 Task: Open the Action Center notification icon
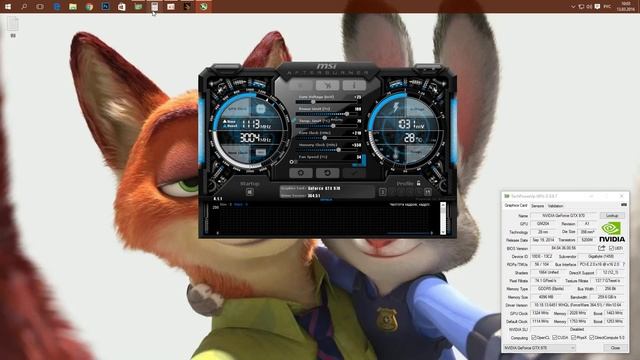tap(597, 7)
